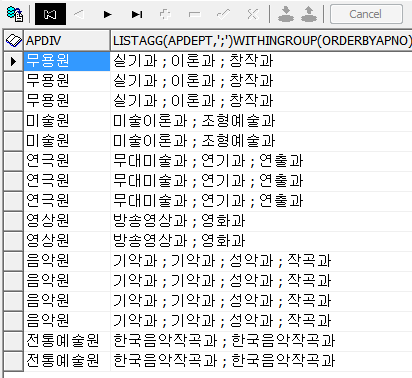Click the current row arrow indicator
The image size is (412, 378).
(x=14, y=61)
